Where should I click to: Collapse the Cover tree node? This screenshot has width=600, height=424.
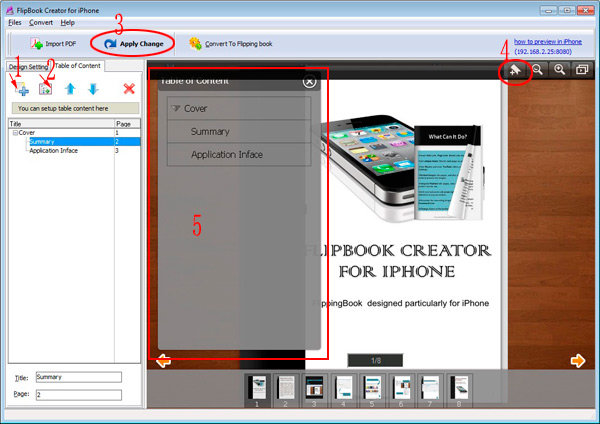pyautogui.click(x=14, y=132)
